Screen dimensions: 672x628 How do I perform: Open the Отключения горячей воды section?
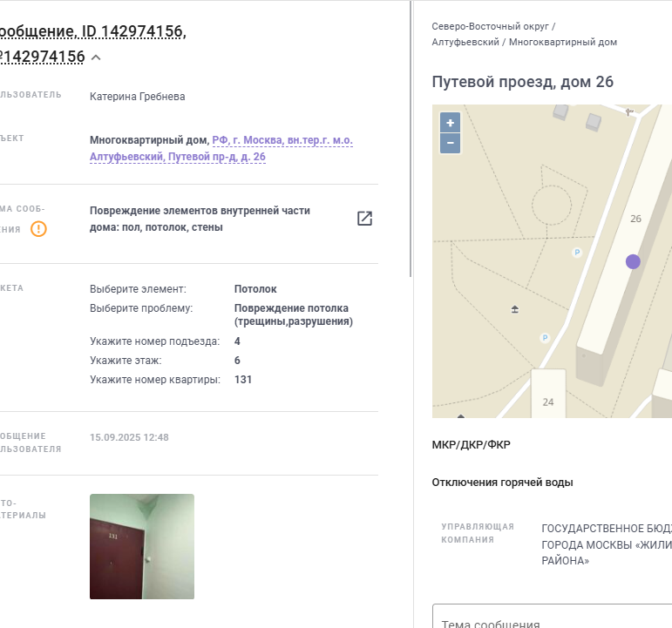pos(502,483)
